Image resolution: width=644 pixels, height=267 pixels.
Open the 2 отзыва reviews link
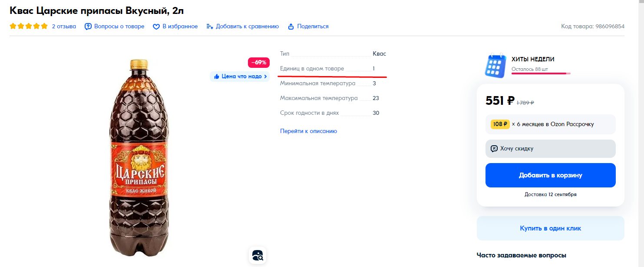pos(64,27)
